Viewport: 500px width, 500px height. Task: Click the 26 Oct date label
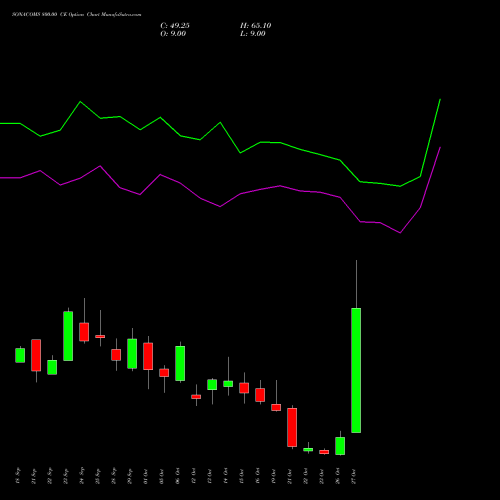[337, 476]
